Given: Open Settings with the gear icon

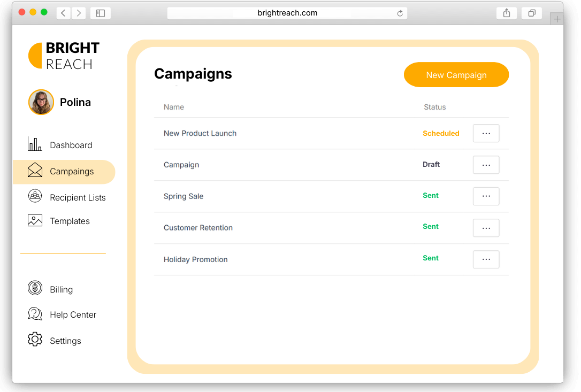Looking at the screenshot, I should [x=35, y=340].
